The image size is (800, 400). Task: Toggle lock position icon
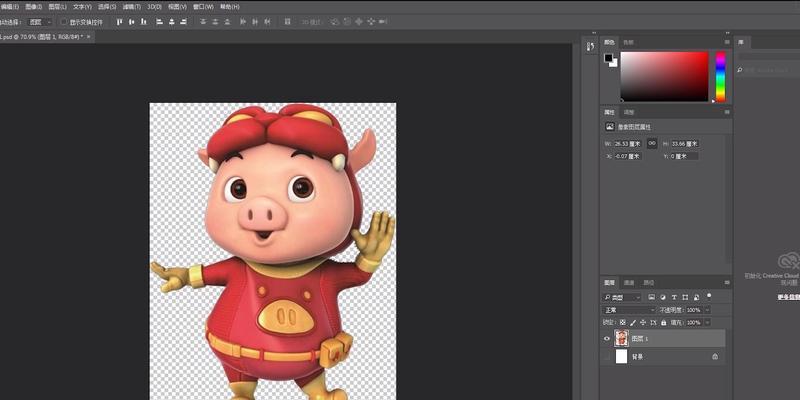pyautogui.click(x=643, y=322)
